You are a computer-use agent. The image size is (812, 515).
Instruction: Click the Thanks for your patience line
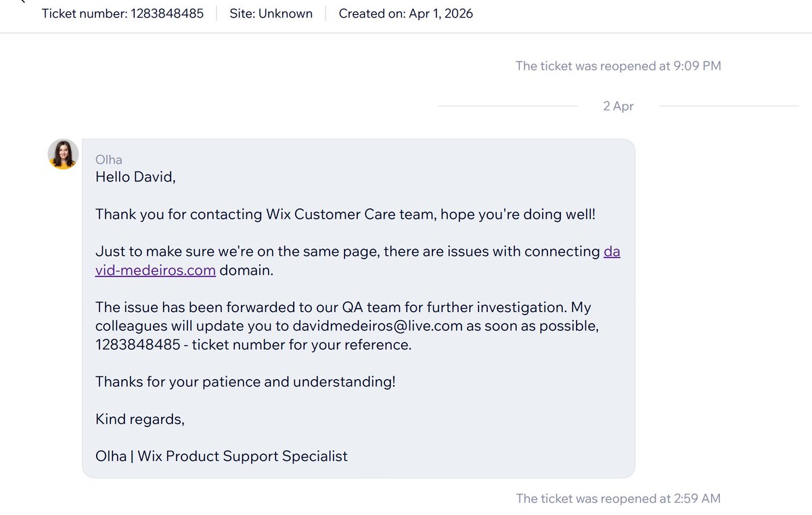click(246, 382)
